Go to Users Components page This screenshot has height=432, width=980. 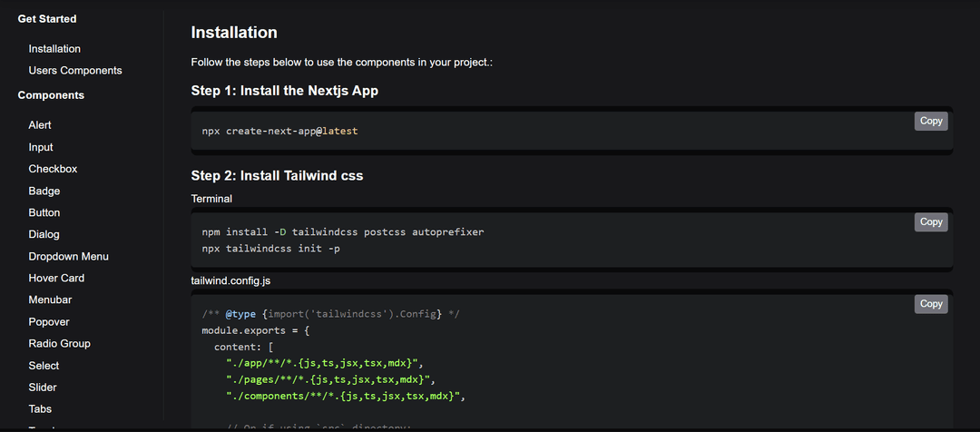point(74,71)
